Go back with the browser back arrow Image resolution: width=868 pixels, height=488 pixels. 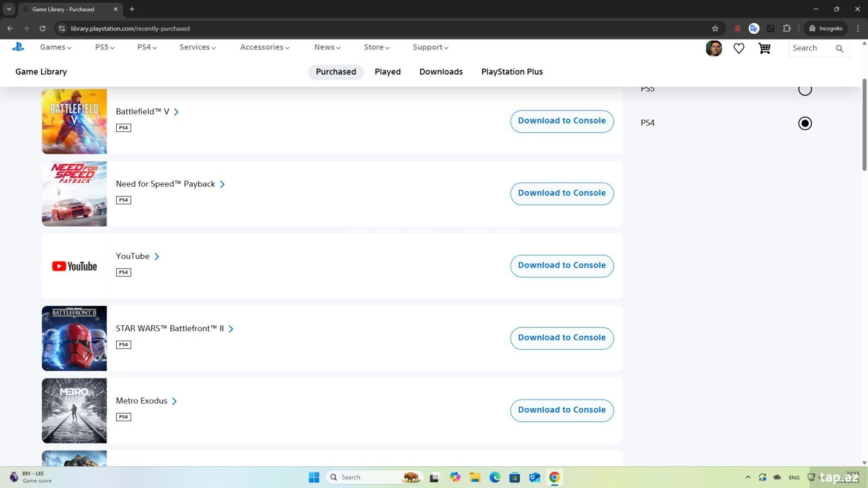[10, 28]
